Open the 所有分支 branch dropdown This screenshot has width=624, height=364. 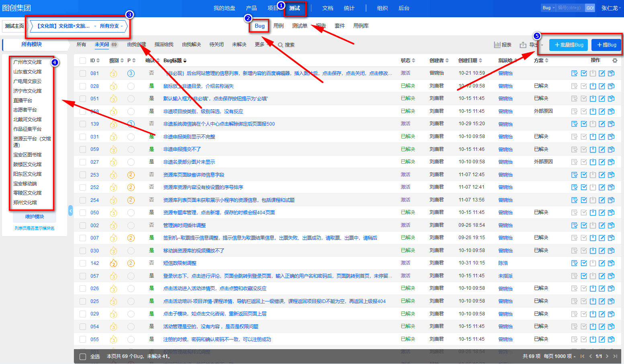[111, 26]
